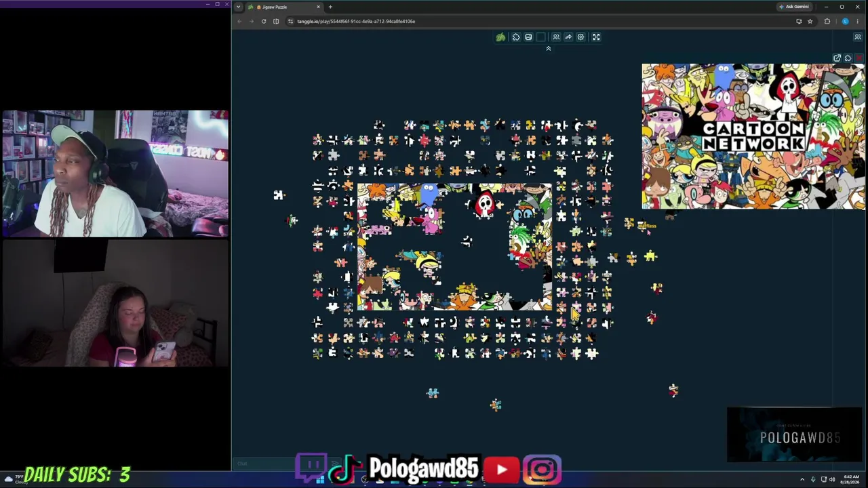
Task: Open the Chrome three-dot menu
Action: (x=858, y=21)
